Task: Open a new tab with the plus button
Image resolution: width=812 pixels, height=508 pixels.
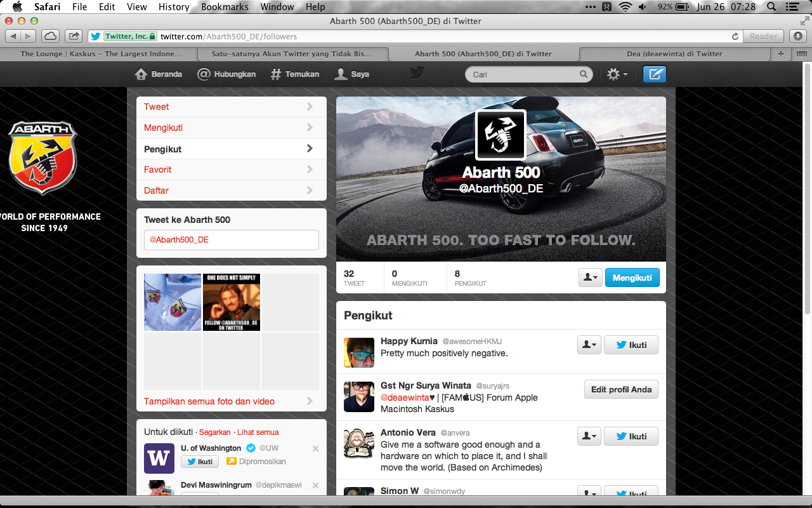Action: [x=780, y=54]
